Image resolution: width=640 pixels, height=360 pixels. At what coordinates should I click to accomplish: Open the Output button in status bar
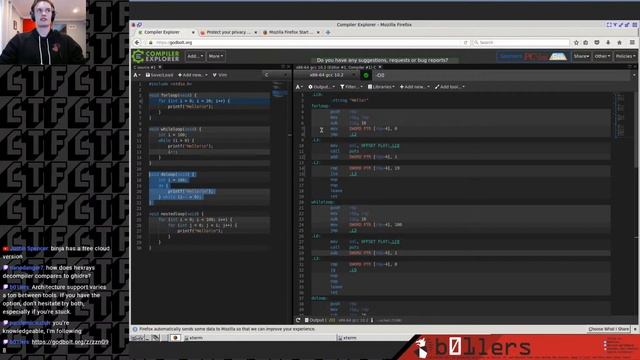320,320
